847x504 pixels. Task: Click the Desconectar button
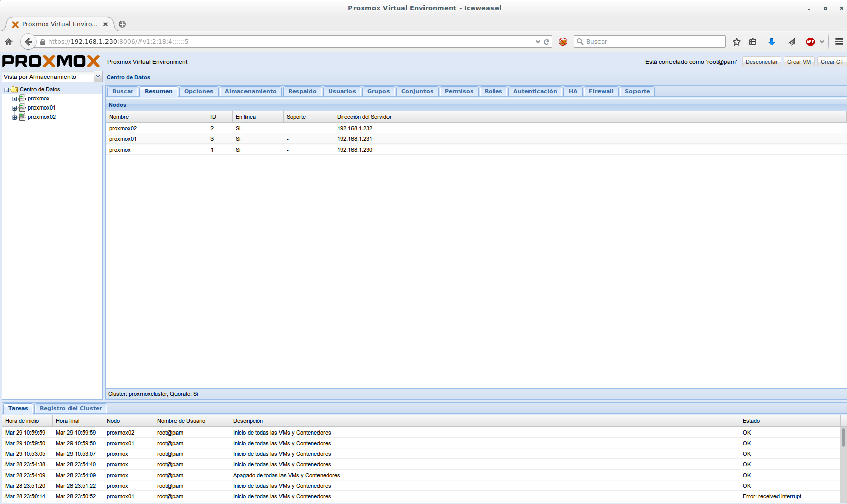click(761, 62)
